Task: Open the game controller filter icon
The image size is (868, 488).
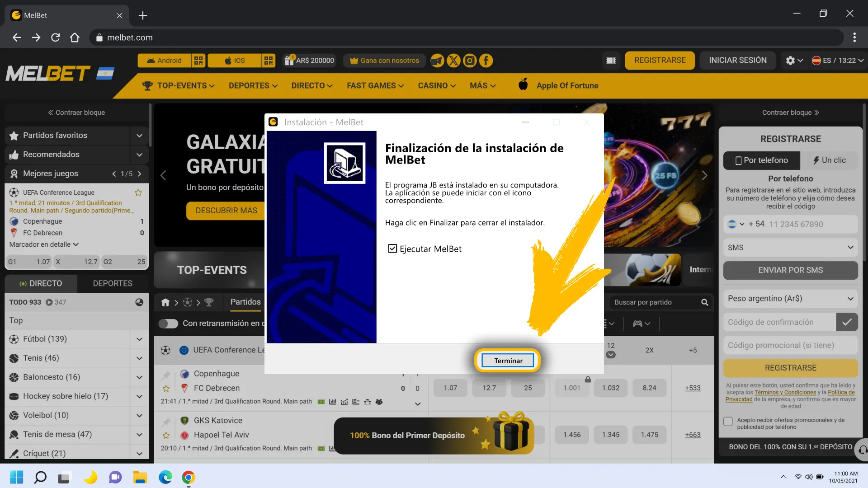Action: 641,324
